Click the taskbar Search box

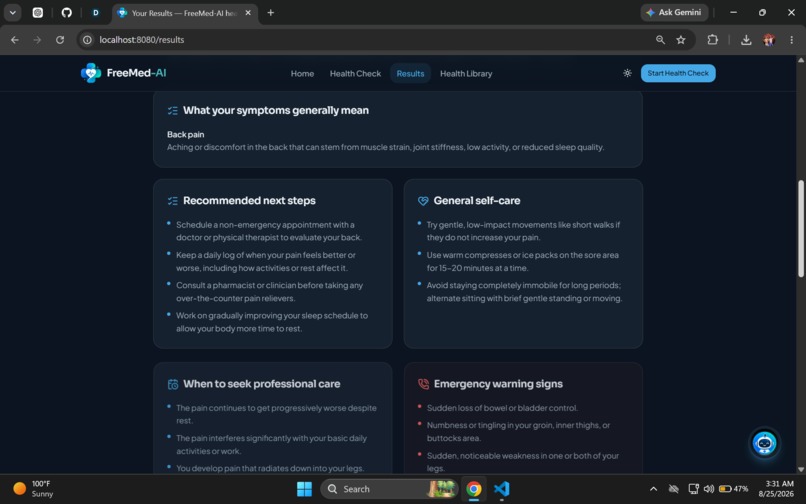pyautogui.click(x=389, y=489)
